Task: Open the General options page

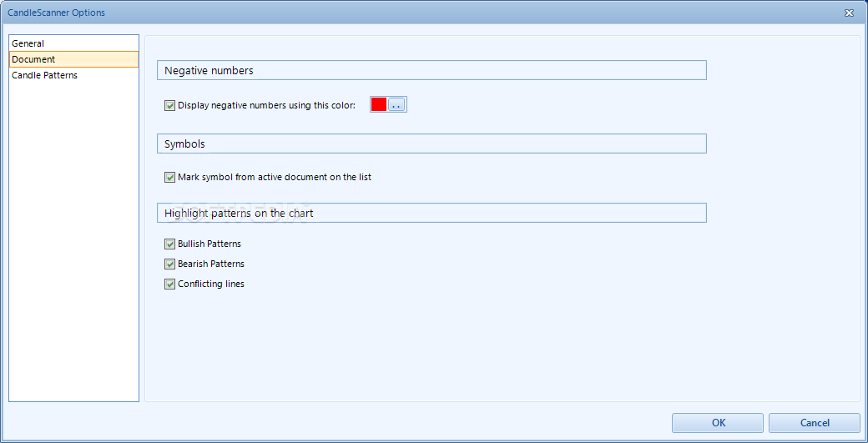Action: click(x=73, y=43)
